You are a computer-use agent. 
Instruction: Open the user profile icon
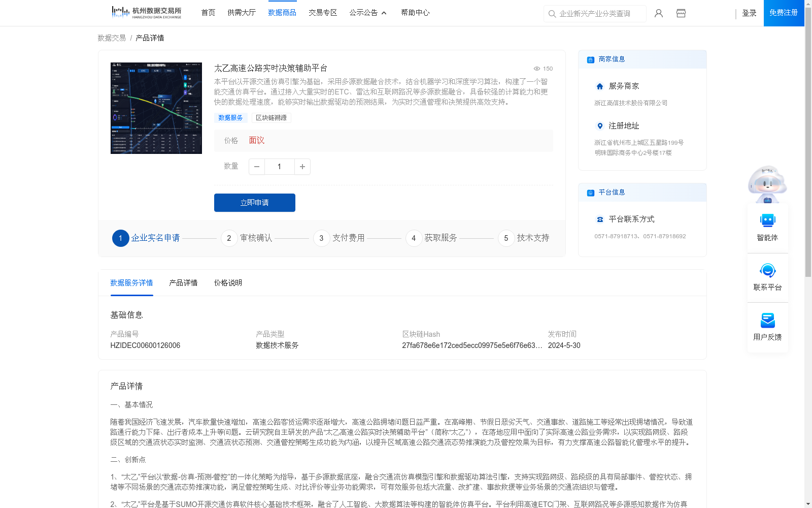click(659, 13)
